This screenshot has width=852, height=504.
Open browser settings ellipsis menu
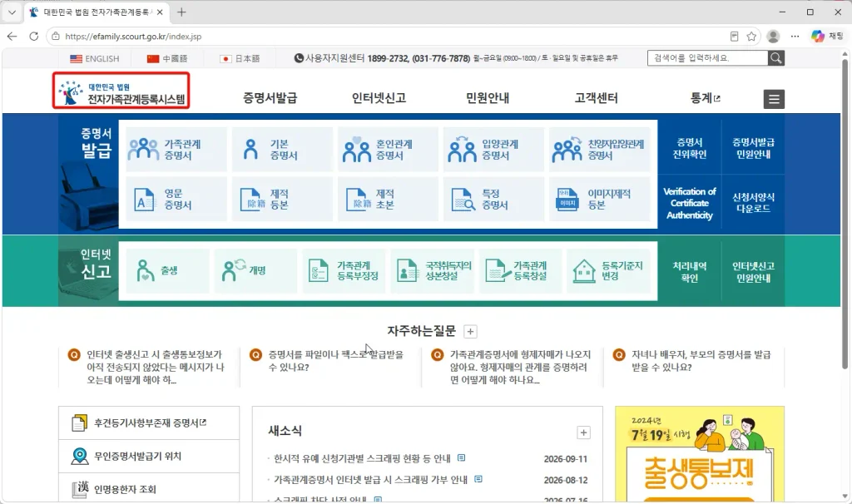[795, 37]
